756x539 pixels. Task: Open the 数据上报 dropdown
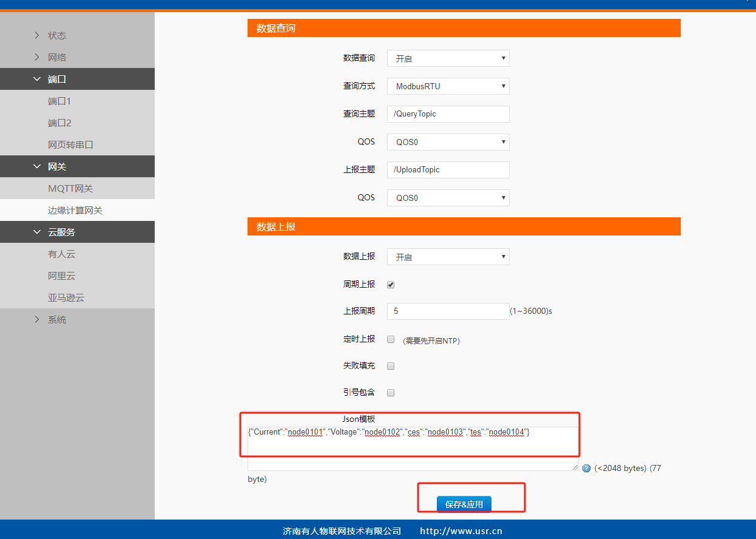pyautogui.click(x=448, y=257)
